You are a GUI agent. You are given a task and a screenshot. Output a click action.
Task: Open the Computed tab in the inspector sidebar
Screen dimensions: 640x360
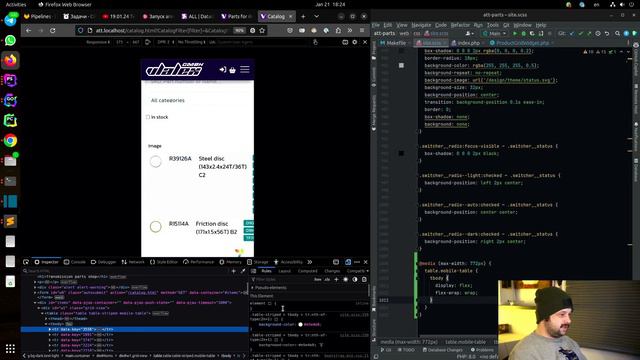coord(307,271)
